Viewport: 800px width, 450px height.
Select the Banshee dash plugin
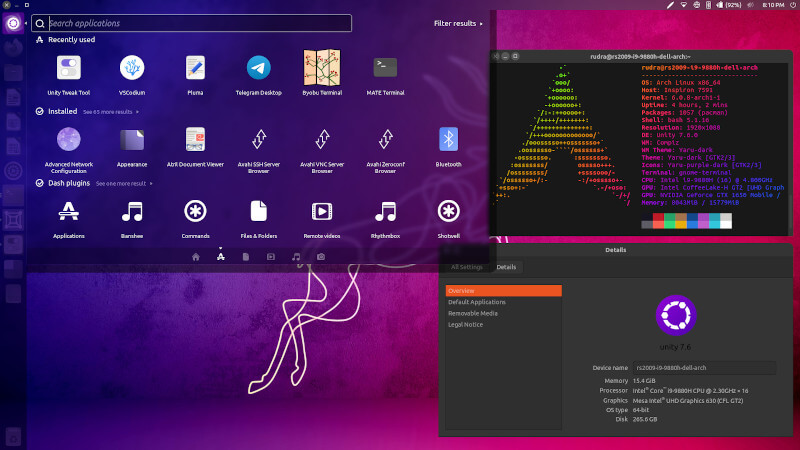pos(132,219)
